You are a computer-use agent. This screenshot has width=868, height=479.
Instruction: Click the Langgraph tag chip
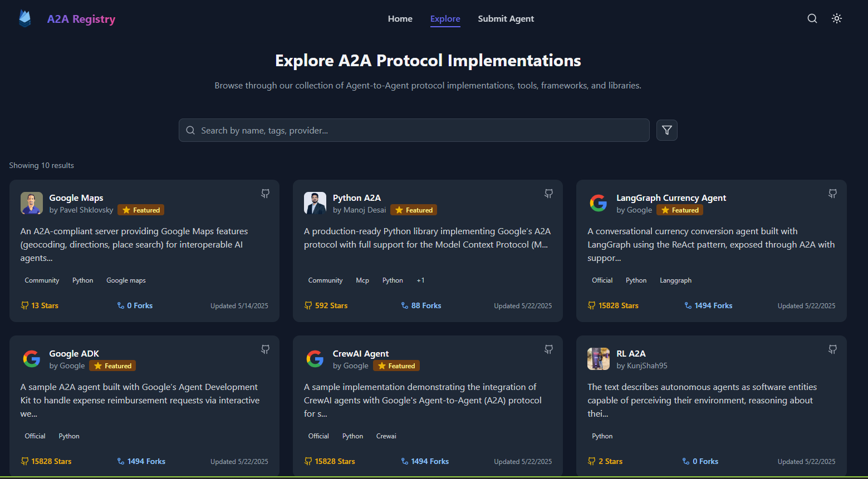pyautogui.click(x=675, y=280)
